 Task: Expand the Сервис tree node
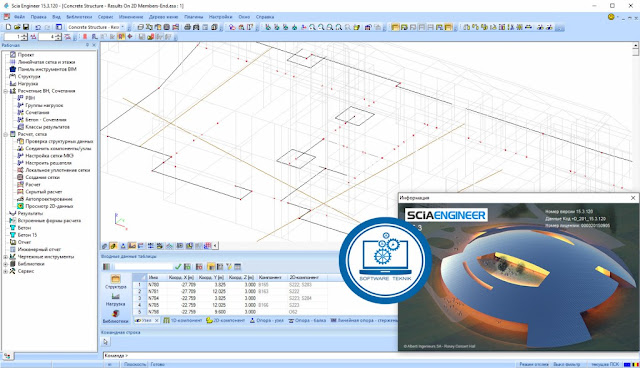coord(6,271)
